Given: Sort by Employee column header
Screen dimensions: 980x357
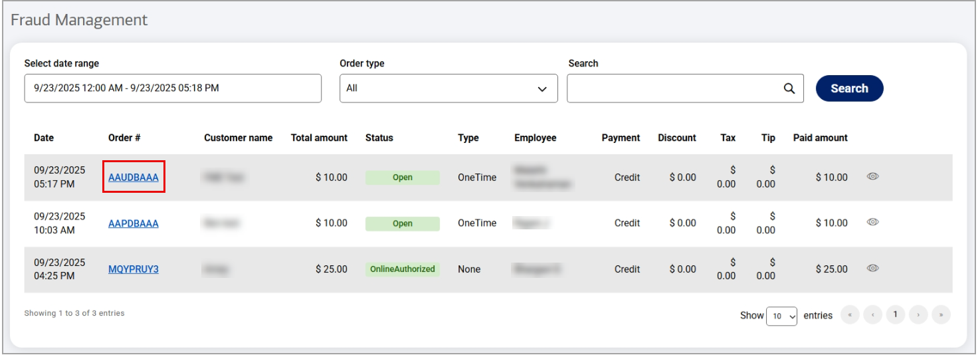Looking at the screenshot, I should tap(536, 138).
